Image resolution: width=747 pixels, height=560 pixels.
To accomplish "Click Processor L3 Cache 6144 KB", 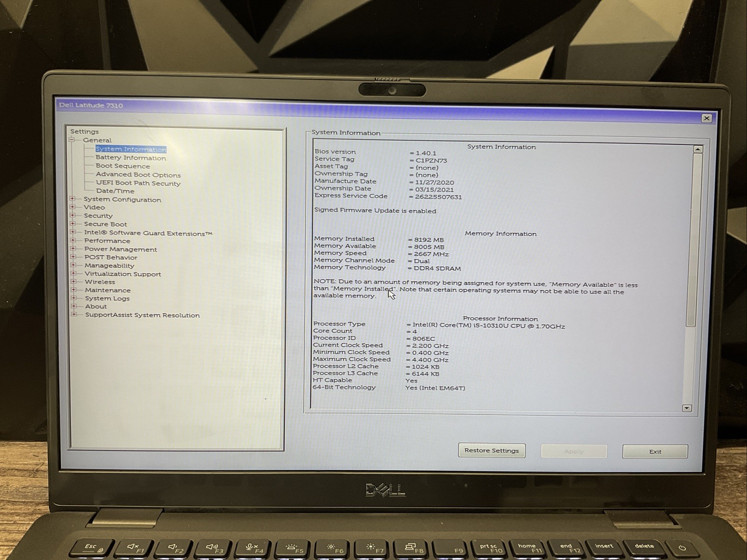I will coord(425,374).
